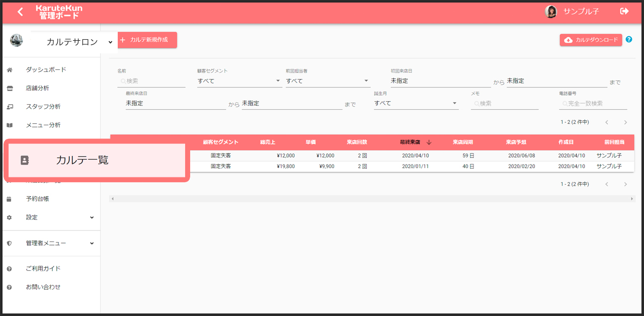Screen dimensions: 644x316
Task: Click the back arrow in header
Action: pos(20,12)
